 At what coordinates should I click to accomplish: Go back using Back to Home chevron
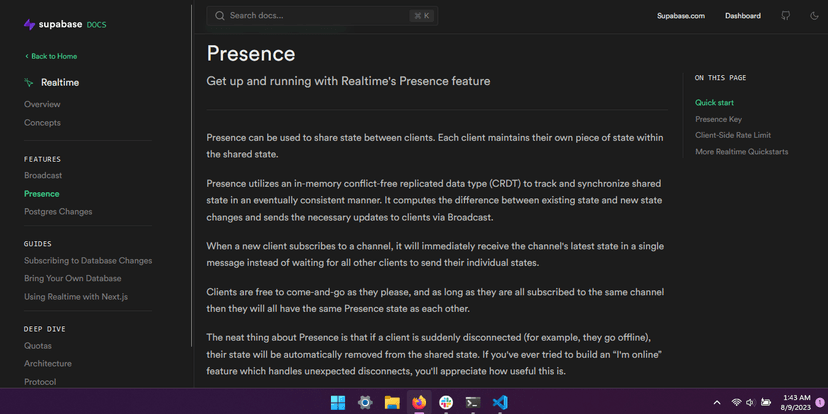tap(27, 56)
